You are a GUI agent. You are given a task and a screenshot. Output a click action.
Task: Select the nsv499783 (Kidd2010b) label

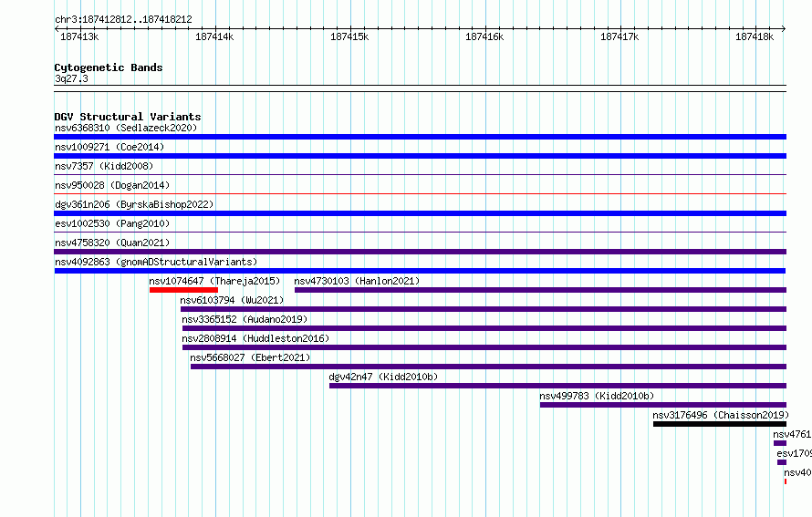point(597,396)
